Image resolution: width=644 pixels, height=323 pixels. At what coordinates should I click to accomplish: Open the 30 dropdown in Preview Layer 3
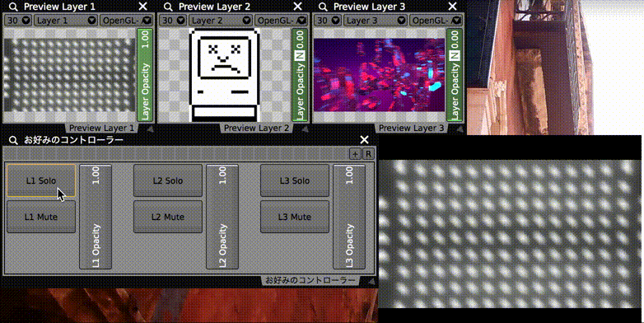pyautogui.click(x=328, y=21)
